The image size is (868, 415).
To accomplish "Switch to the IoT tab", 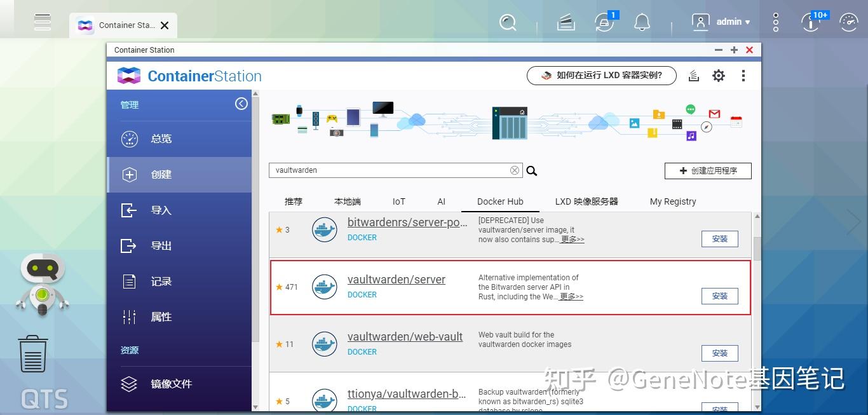I will 398,201.
